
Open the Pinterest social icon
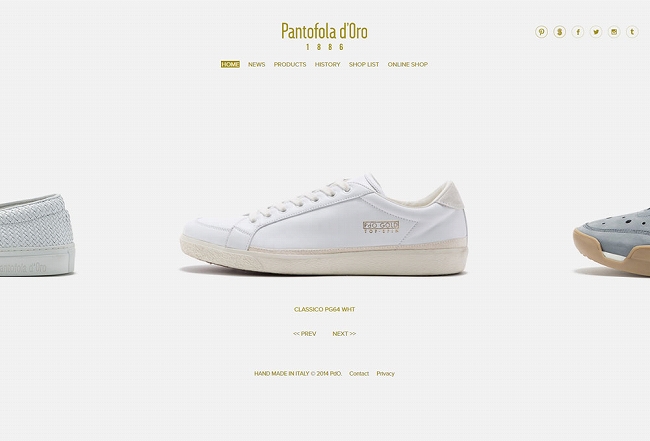point(541,32)
